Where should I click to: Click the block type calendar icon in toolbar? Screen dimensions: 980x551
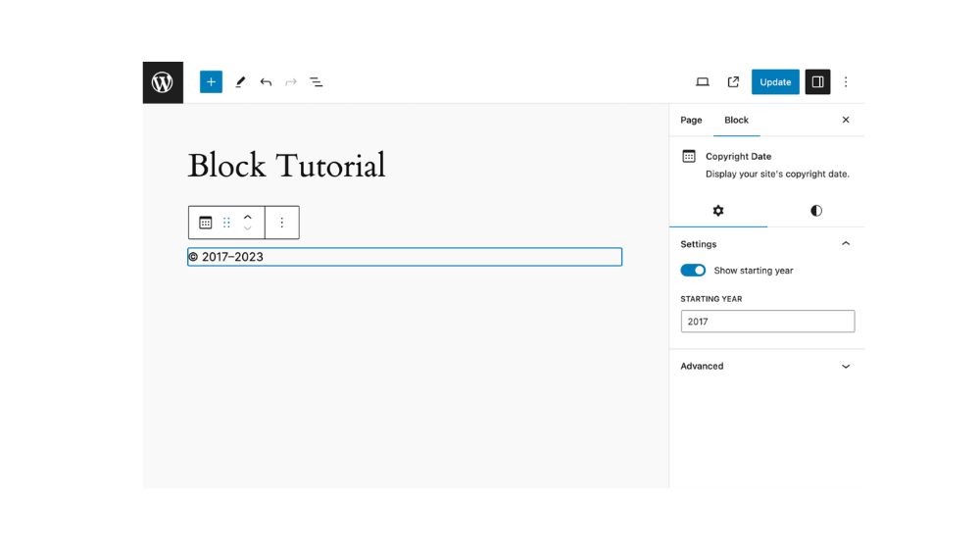(206, 223)
